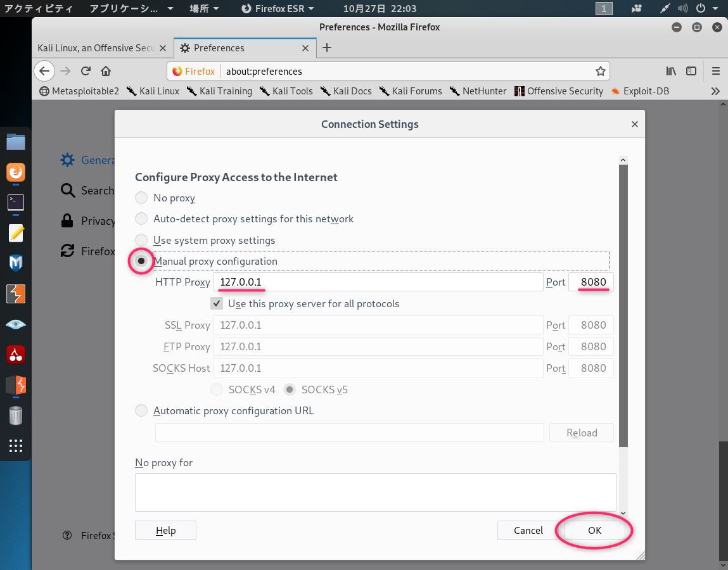Screen dimensions: 728x570
Task: Open the Library icon in toolbar
Action: click(x=671, y=71)
